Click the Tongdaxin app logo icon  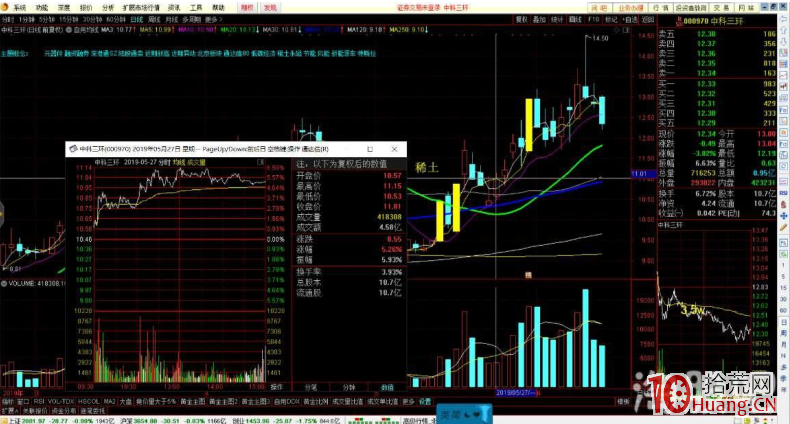5,7
